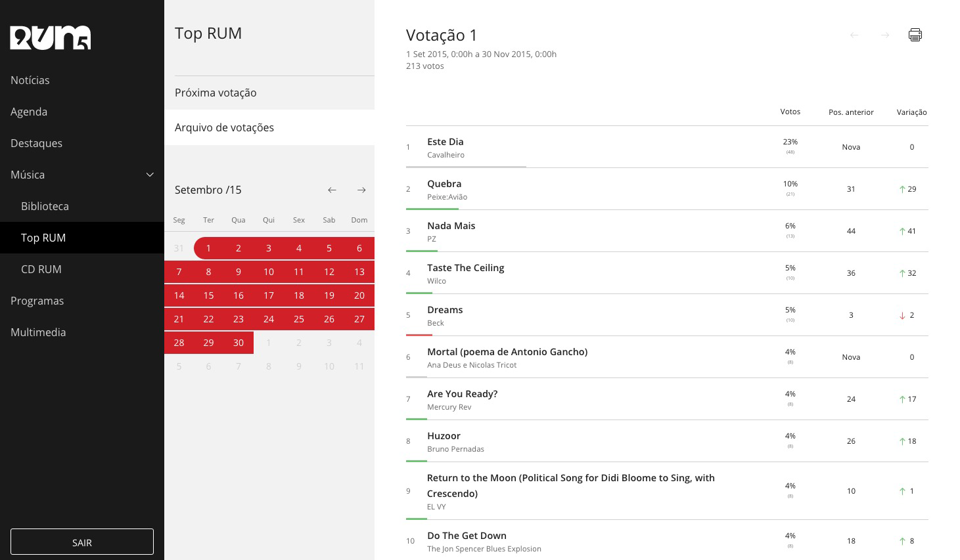Image resolution: width=960 pixels, height=560 pixels.
Task: Select September 28 in calendar
Action: click(x=179, y=343)
